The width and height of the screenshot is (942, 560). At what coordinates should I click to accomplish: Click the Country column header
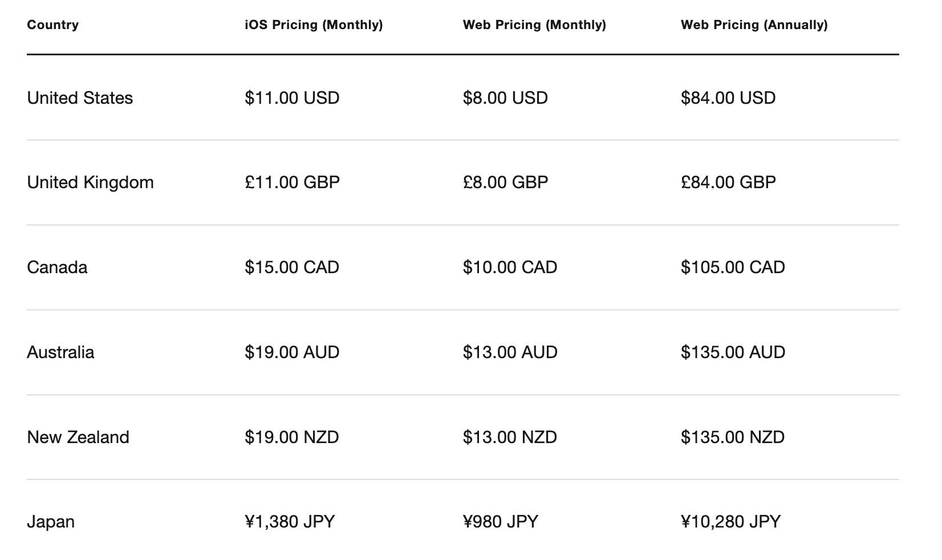point(53,25)
